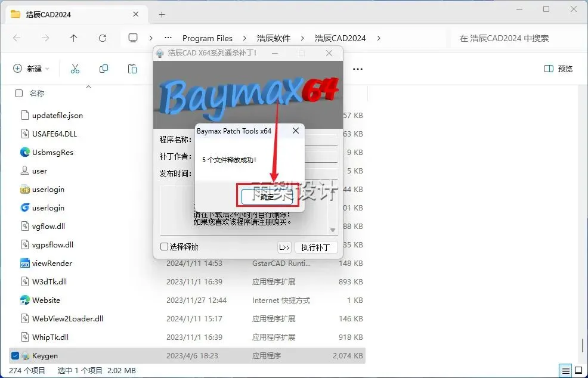Select the vgflow.dll file name
Viewport: 588px width, 378px height.
click(x=48, y=226)
